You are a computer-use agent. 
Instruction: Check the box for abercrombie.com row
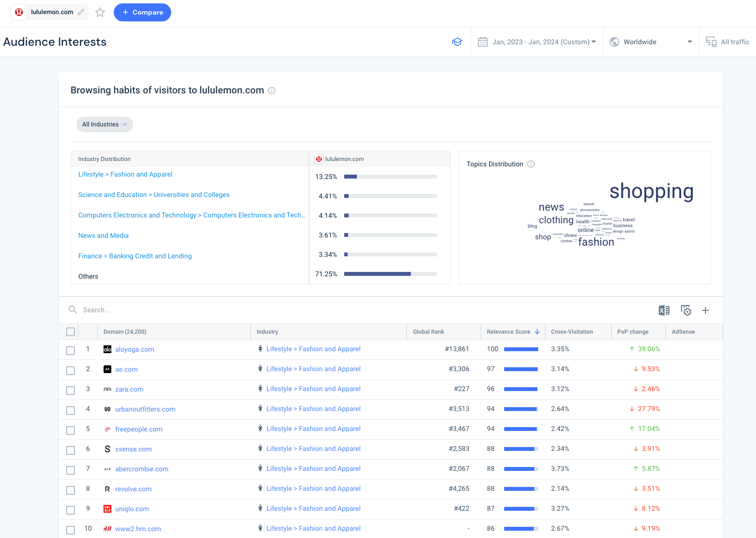click(70, 470)
